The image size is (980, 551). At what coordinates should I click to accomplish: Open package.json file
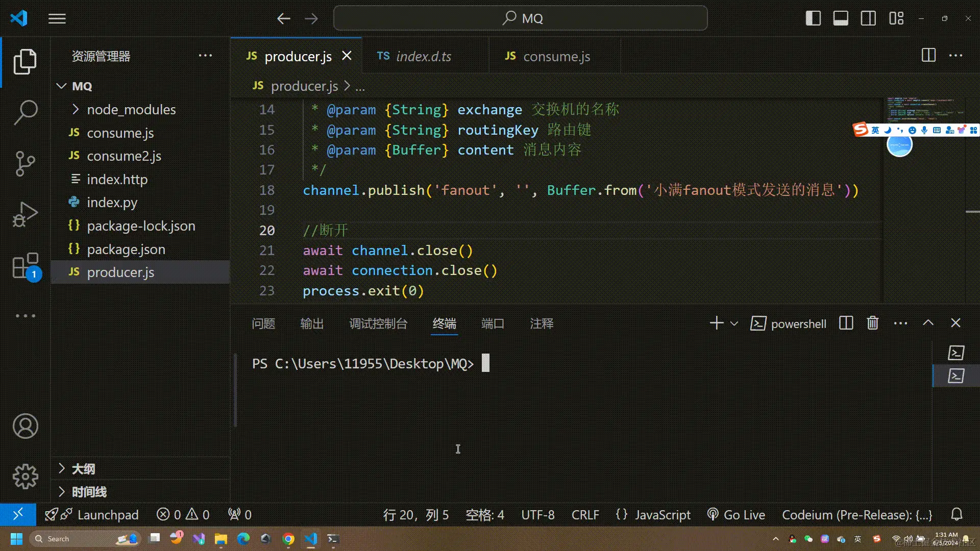pos(140,249)
